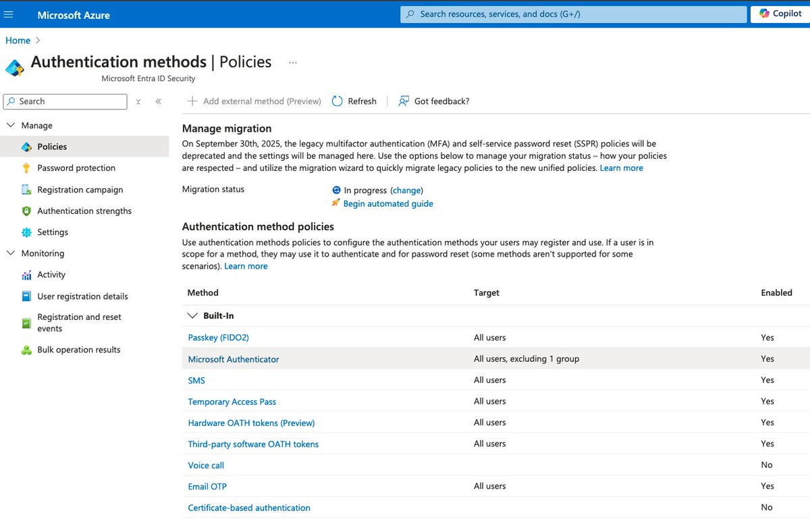Viewport: 810px width, 532px height.
Task: Click Begin automated guide link
Action: pyautogui.click(x=388, y=203)
